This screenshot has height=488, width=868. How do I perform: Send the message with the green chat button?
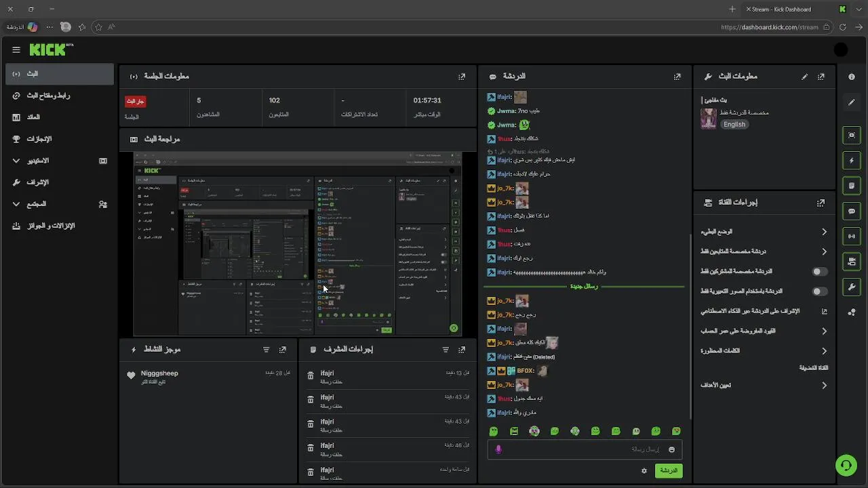[669, 470]
